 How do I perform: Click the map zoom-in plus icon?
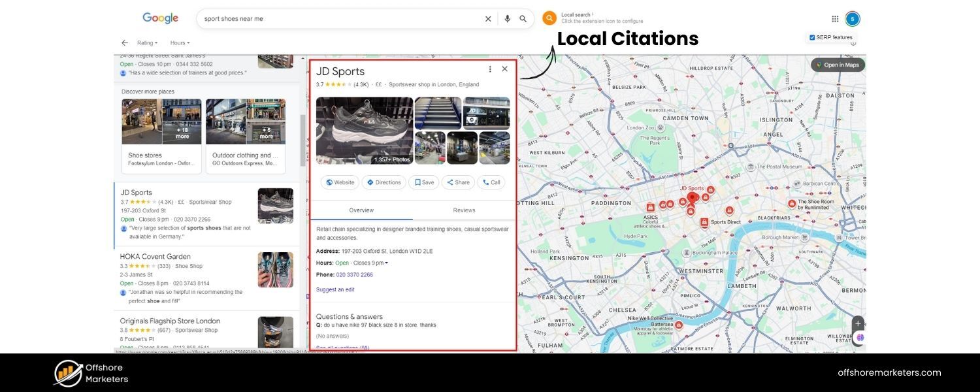pyautogui.click(x=857, y=323)
